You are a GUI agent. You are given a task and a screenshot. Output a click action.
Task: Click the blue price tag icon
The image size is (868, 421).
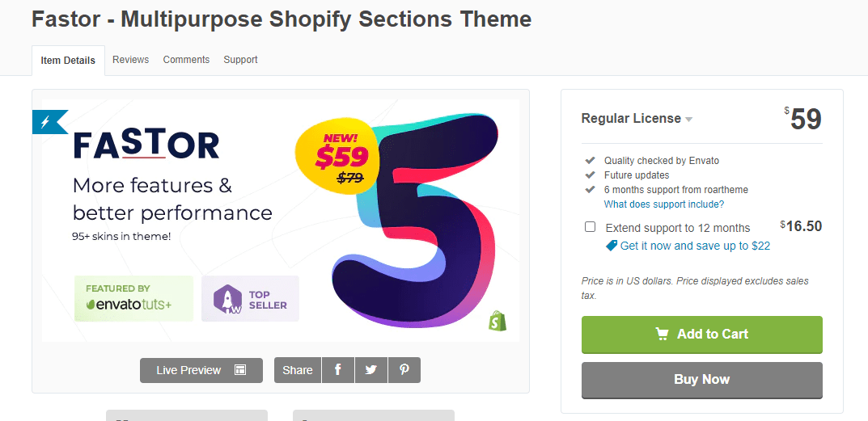[612, 246]
